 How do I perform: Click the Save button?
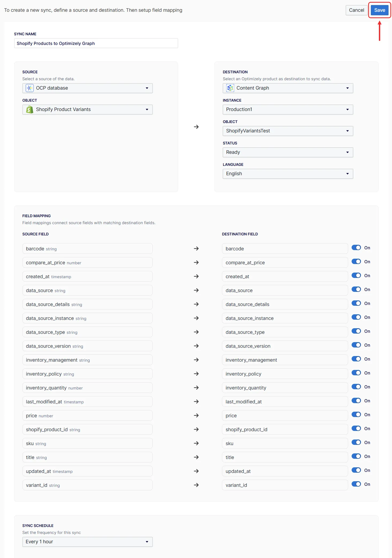379,10
